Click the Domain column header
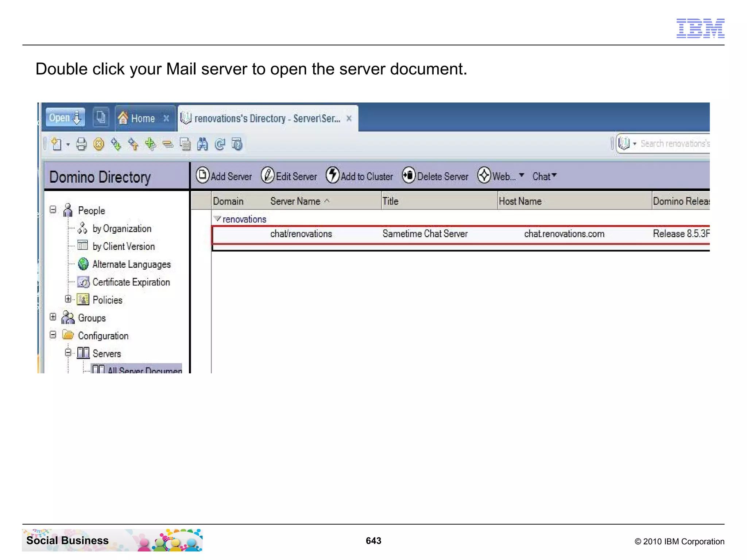The width and height of the screenshot is (747, 560). coord(228,201)
